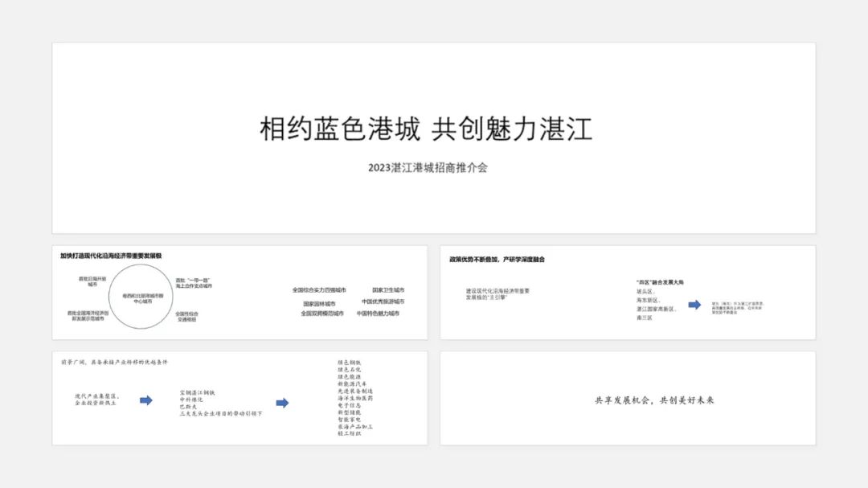
Task: Select 新型储能 in the industry list
Action: click(x=350, y=412)
